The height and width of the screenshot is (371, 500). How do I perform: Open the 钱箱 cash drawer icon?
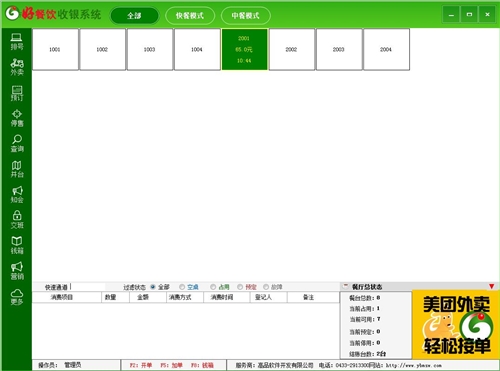[17, 245]
